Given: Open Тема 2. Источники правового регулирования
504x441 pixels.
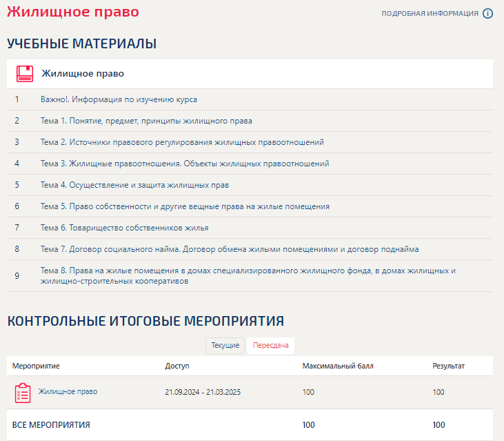Looking at the screenshot, I should (x=182, y=142).
